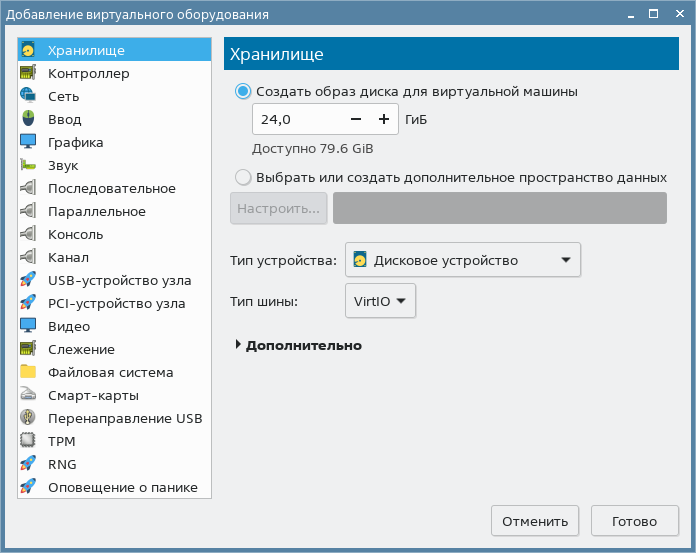Click the chip icon beside TPM
The image size is (696, 553).
coord(28,442)
